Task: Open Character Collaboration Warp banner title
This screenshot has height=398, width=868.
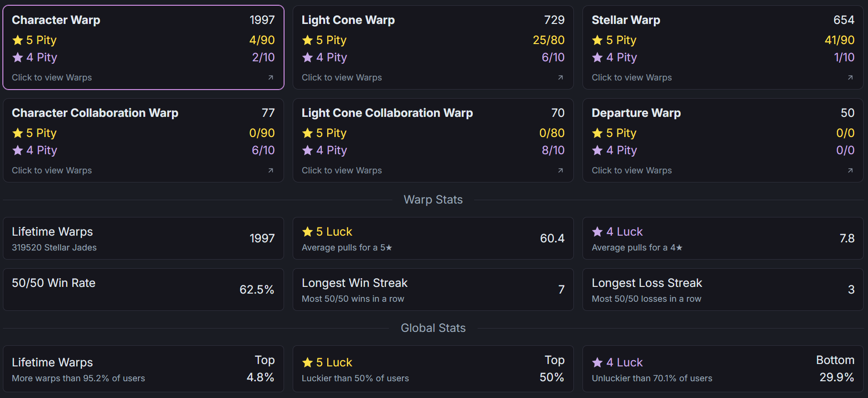Action: 95,113
